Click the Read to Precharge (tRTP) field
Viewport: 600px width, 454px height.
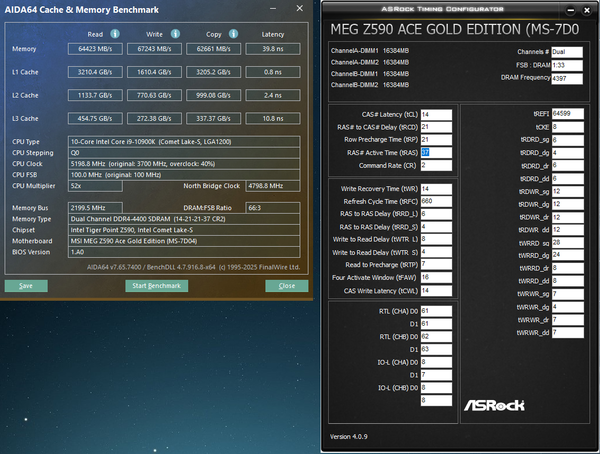pyautogui.click(x=436, y=265)
